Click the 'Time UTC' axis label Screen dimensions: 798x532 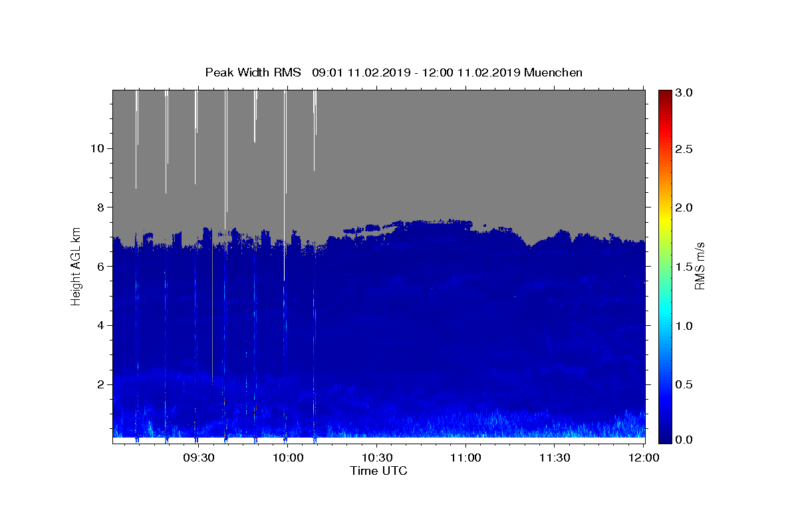(x=378, y=471)
